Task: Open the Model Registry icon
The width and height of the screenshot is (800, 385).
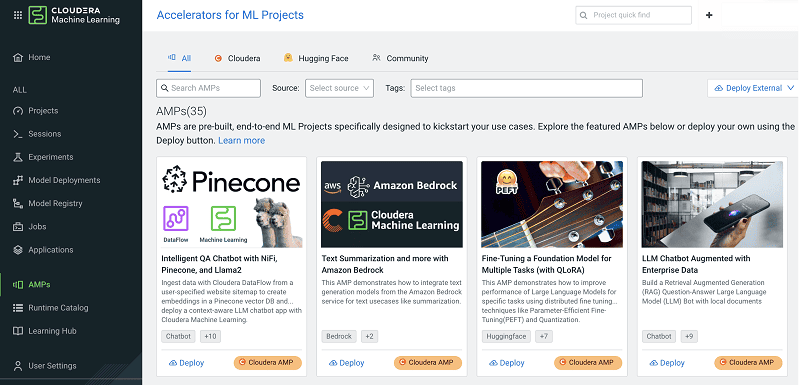Action: 18,203
